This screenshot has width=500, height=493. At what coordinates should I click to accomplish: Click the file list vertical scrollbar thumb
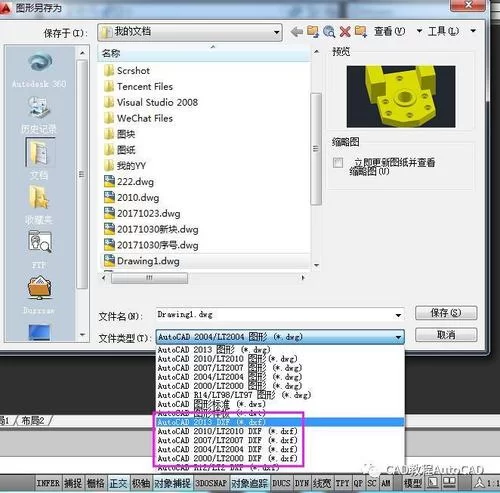pyautogui.click(x=316, y=149)
